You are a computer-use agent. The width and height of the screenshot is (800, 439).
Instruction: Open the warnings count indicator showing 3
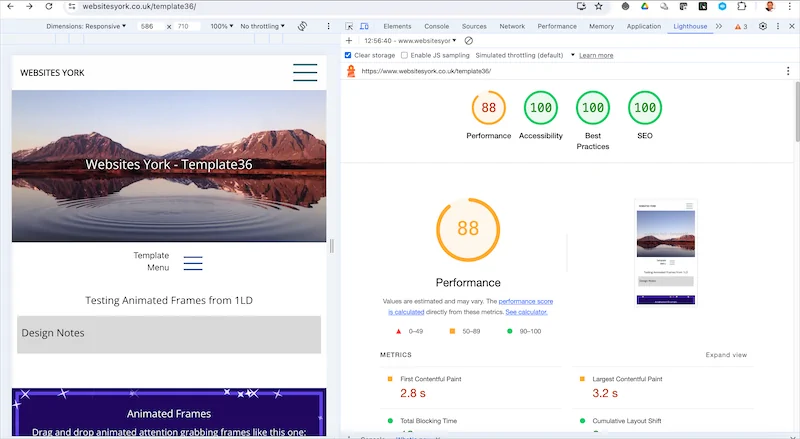(x=741, y=26)
